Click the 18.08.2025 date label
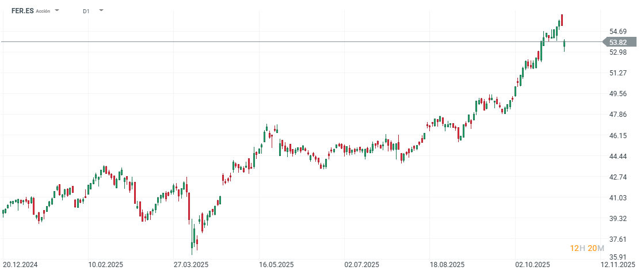Viewport: 644px width, 274px height. 448,265
